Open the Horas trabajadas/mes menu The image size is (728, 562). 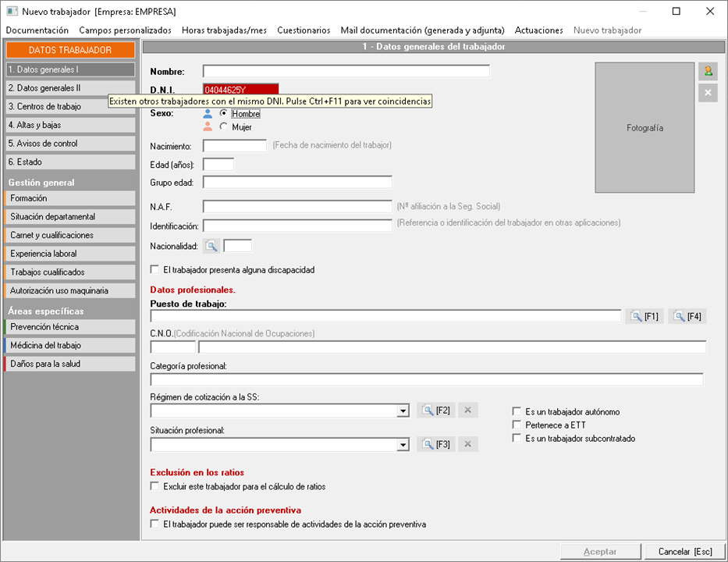click(224, 30)
